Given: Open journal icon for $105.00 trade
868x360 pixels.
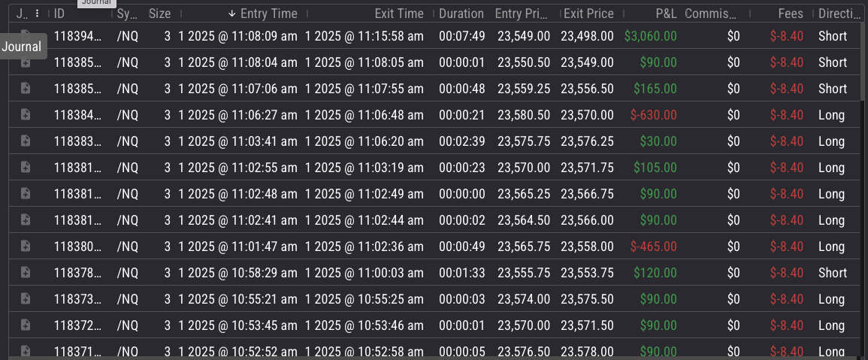Looking at the screenshot, I should coord(25,168).
